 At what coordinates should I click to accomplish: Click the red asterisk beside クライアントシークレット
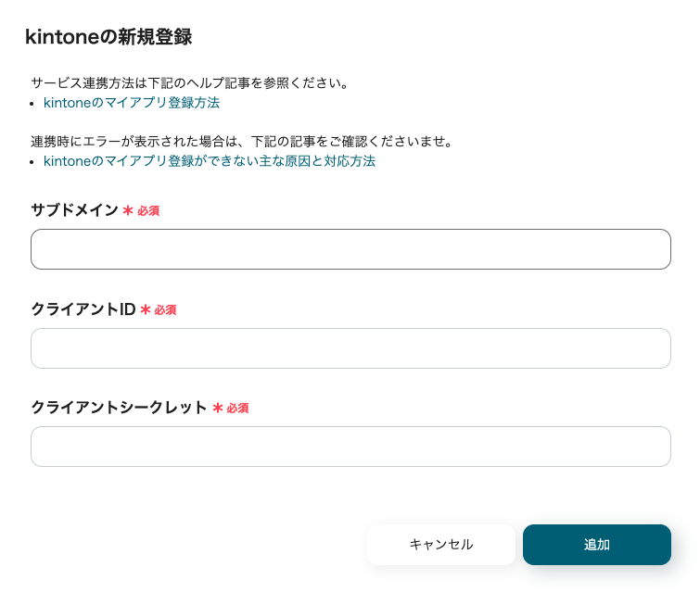coord(218,408)
